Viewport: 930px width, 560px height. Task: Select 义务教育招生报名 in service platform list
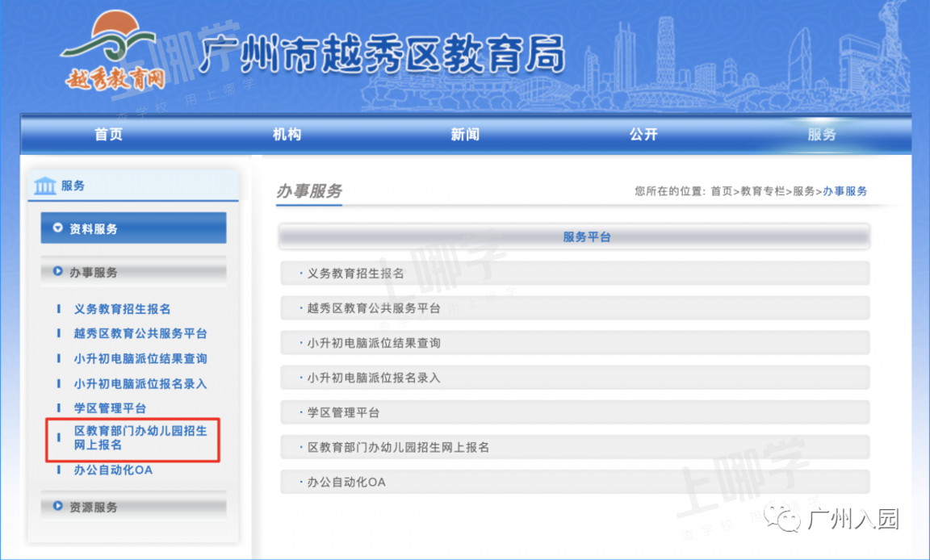point(575,274)
